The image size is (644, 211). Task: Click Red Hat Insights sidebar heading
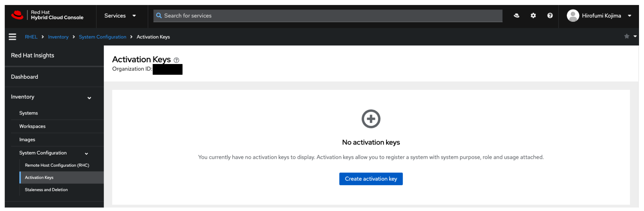(33, 55)
